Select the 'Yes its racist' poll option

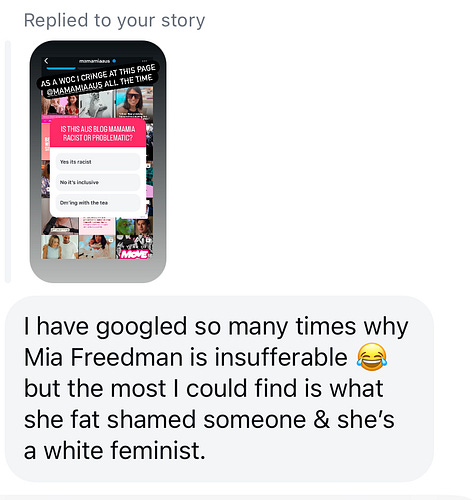97,162
